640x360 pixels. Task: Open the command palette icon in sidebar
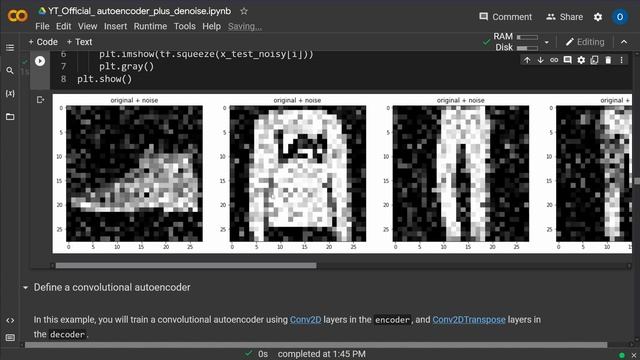coord(10,338)
